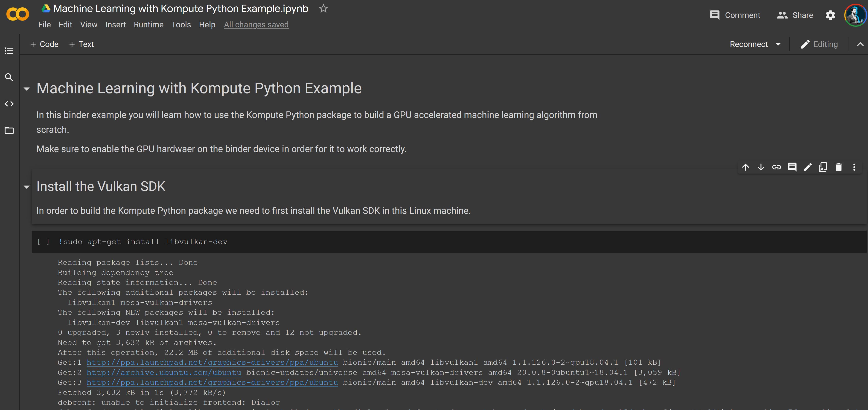Screen dimensions: 868x410
Task: Open the Files browser panel
Action: tap(9, 130)
